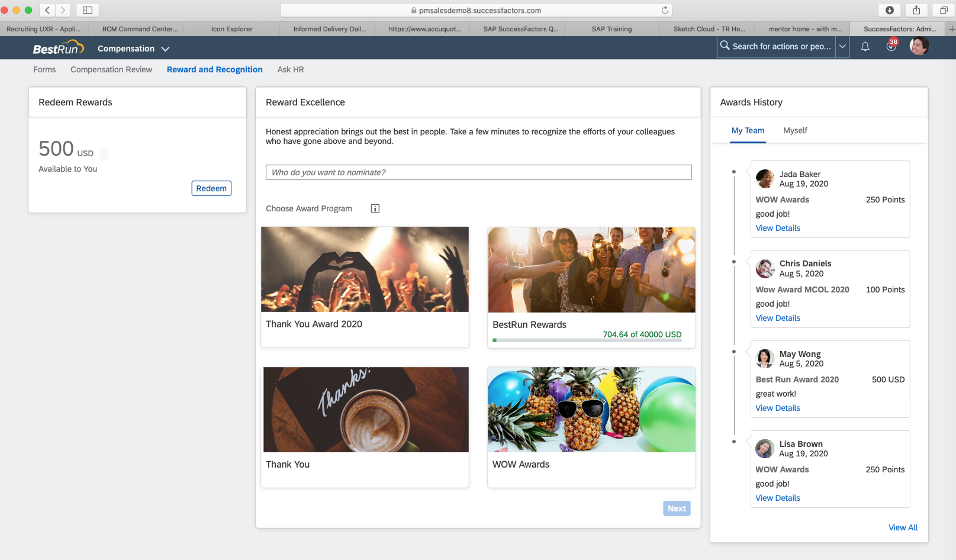Switch to Recruiting UXR browser tab
This screenshot has height=560, width=956.
click(x=44, y=29)
